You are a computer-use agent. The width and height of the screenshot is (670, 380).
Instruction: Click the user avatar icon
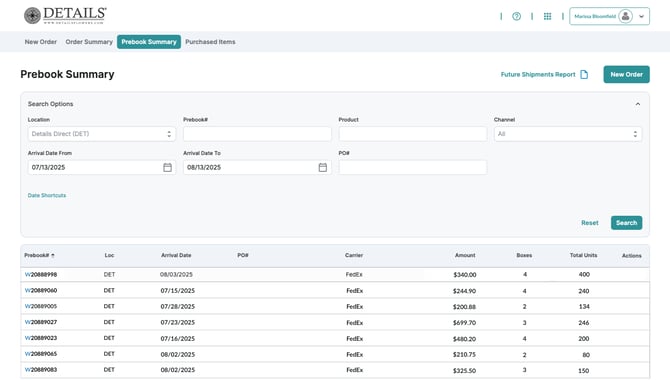(x=626, y=16)
